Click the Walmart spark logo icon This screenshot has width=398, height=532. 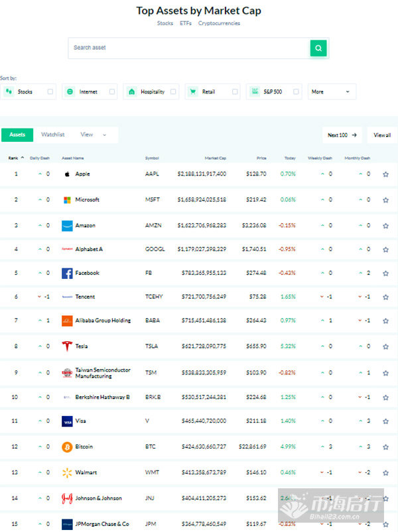(x=67, y=472)
